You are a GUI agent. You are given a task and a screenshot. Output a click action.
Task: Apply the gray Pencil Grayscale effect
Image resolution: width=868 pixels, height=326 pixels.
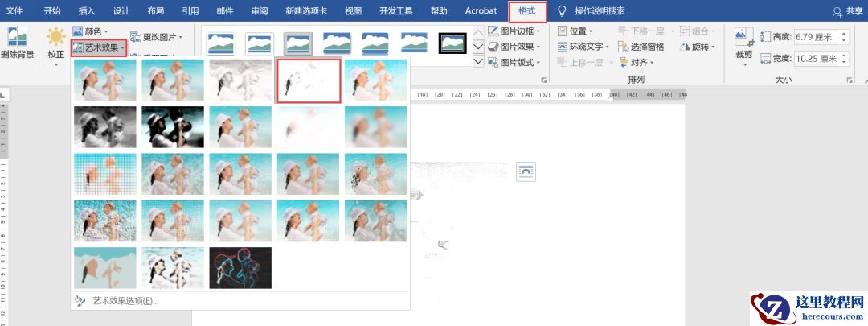pos(240,80)
